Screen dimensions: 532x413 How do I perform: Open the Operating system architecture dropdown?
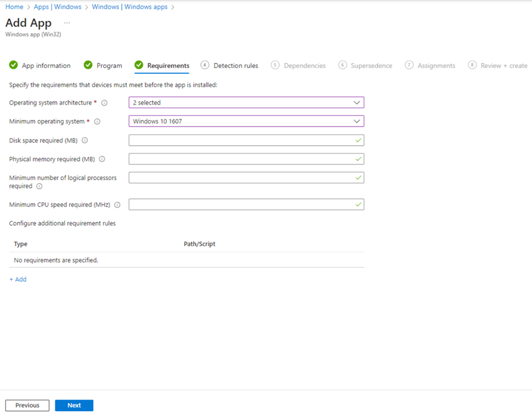[x=246, y=102]
